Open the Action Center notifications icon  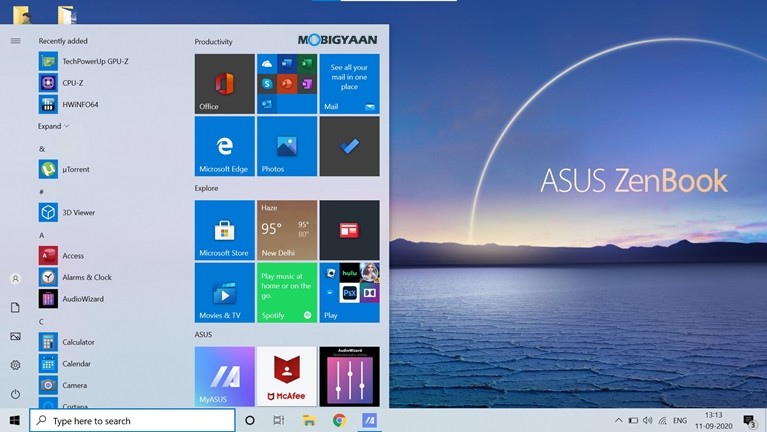click(749, 420)
